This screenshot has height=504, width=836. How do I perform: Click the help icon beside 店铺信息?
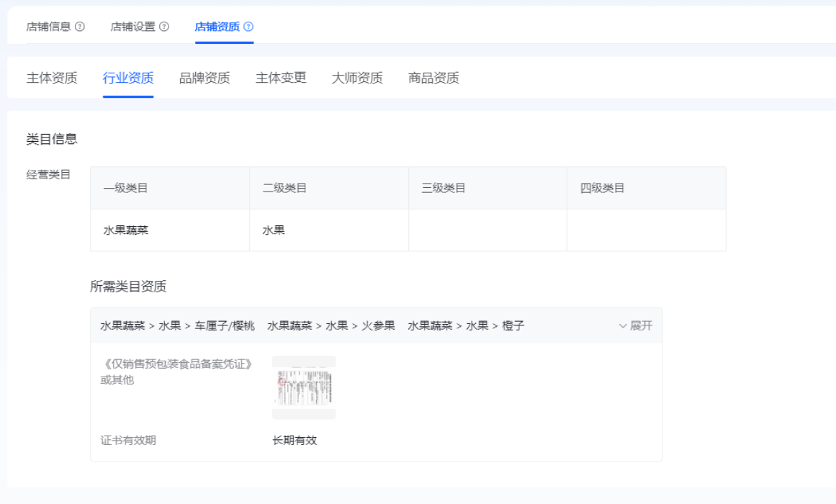click(x=80, y=27)
